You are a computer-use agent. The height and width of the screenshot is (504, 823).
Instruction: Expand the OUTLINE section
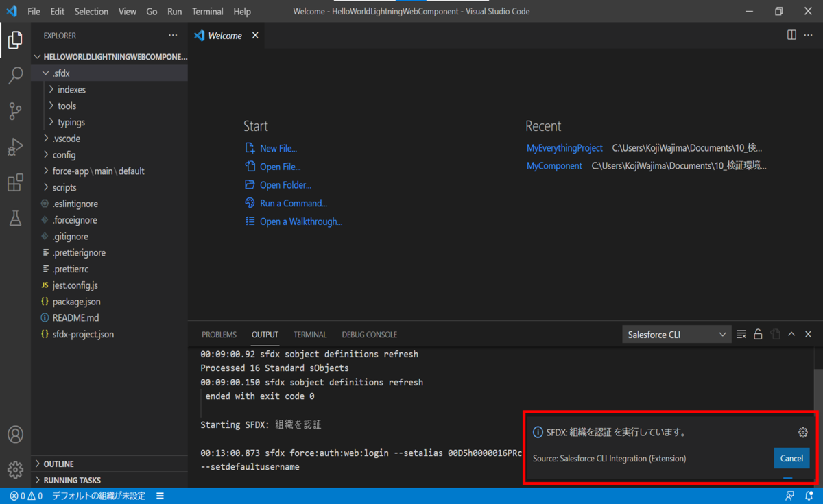(110, 464)
